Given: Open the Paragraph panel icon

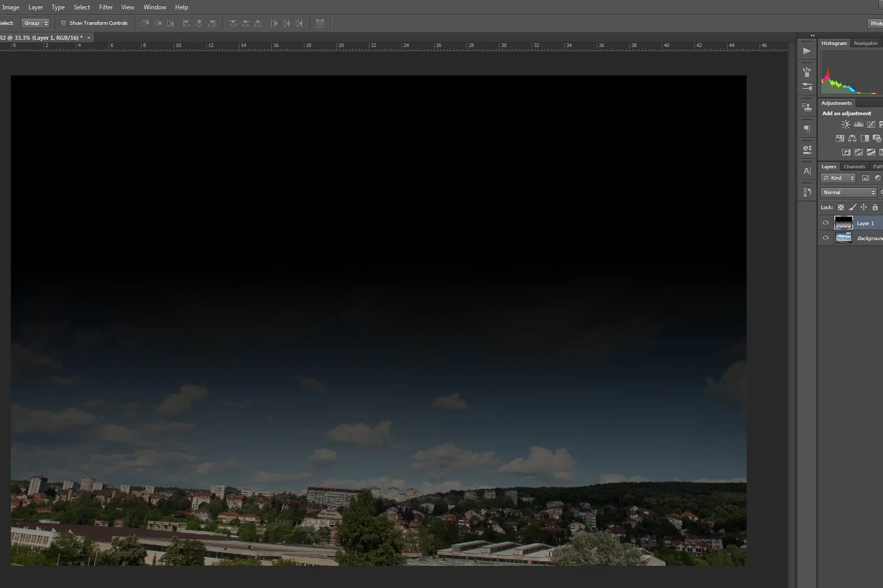Looking at the screenshot, I should pyautogui.click(x=807, y=129).
